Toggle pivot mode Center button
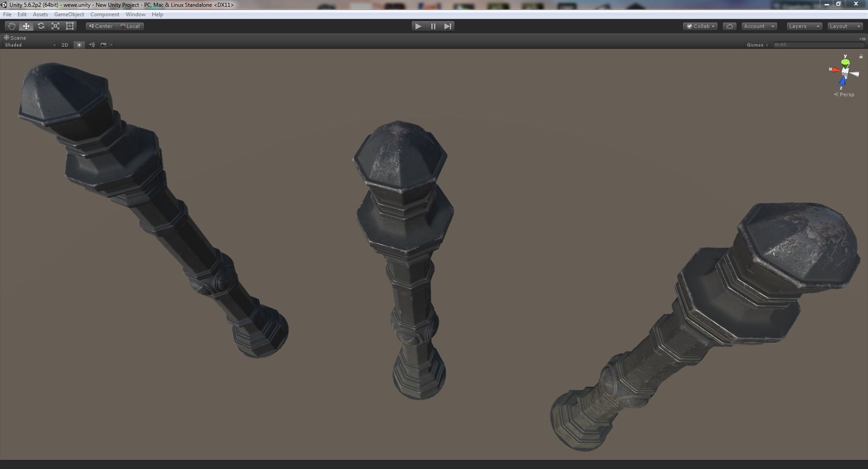The image size is (868, 469). [101, 26]
